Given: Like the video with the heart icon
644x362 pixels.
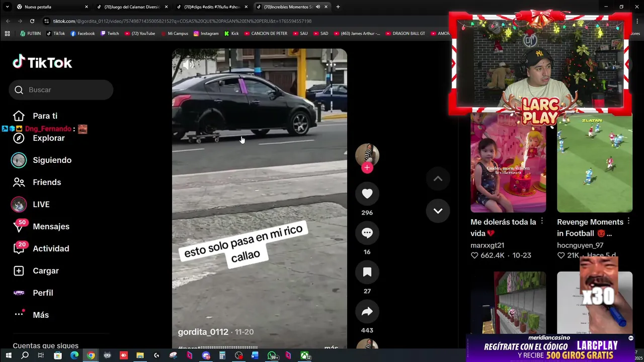Looking at the screenshot, I should (367, 194).
